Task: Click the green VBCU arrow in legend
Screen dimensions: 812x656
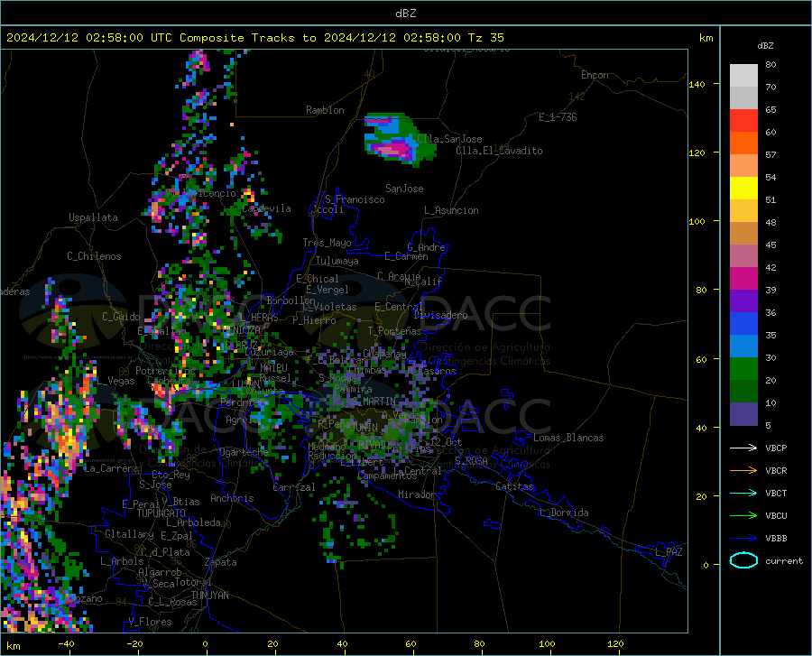Action: click(x=743, y=516)
